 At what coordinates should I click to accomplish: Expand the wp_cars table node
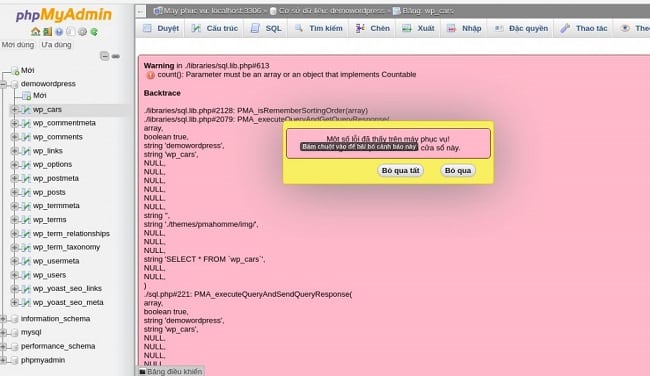(15, 109)
